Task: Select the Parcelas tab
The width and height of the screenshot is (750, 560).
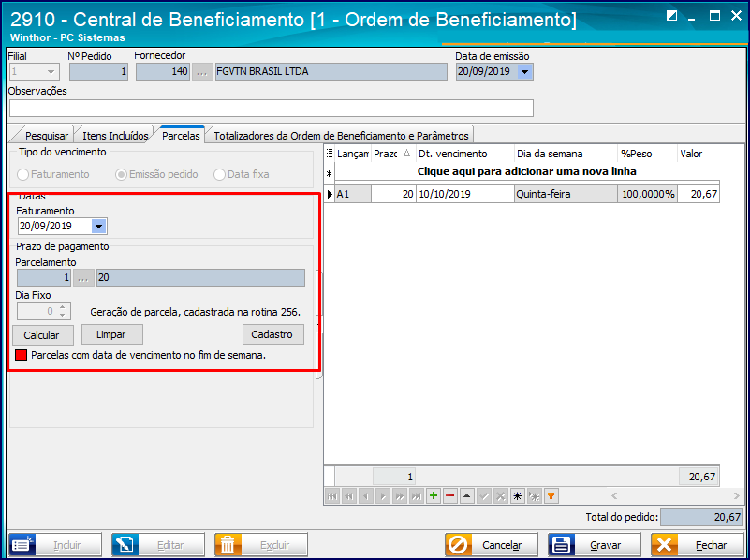Action: tap(181, 136)
